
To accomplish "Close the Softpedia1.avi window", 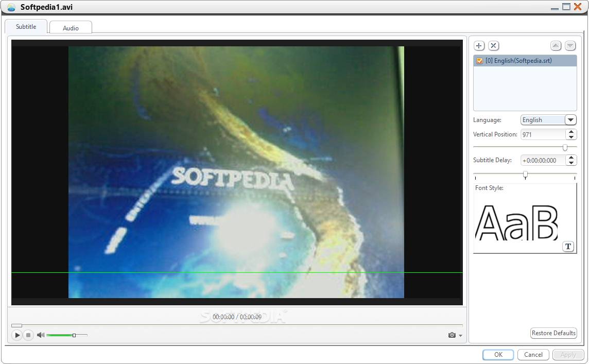I will point(578,7).
